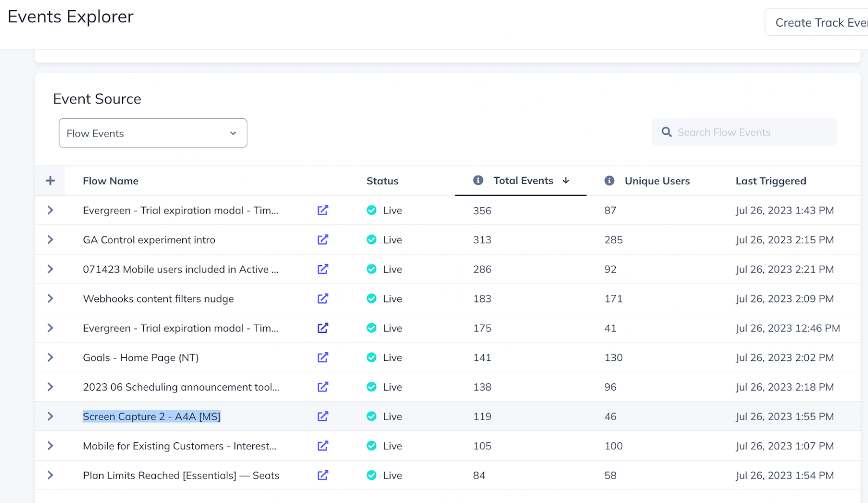This screenshot has width=868, height=503.
Task: Click the total events value 84
Action: 479,475
